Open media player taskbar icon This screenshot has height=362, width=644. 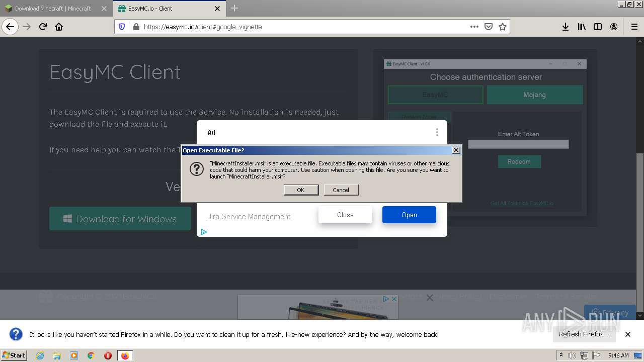(74, 355)
